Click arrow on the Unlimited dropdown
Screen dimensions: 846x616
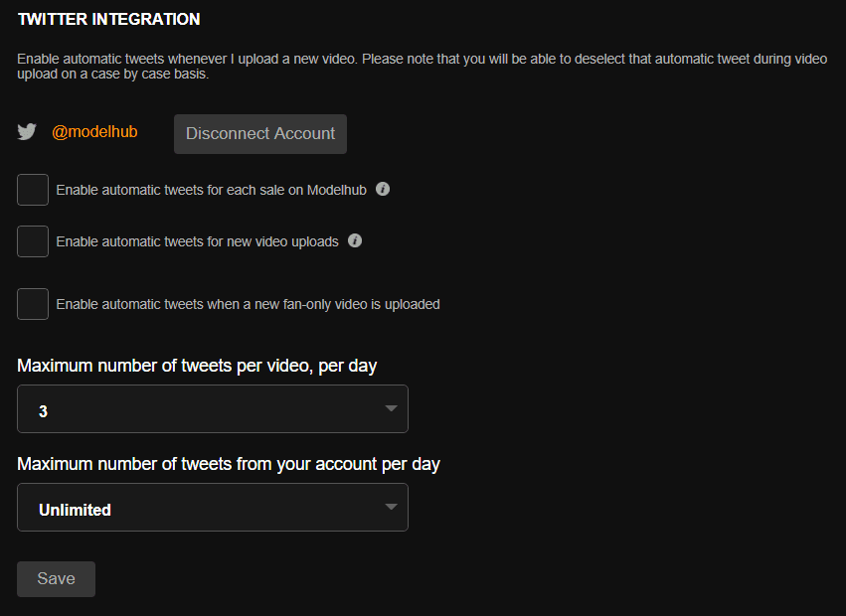pyautogui.click(x=391, y=507)
